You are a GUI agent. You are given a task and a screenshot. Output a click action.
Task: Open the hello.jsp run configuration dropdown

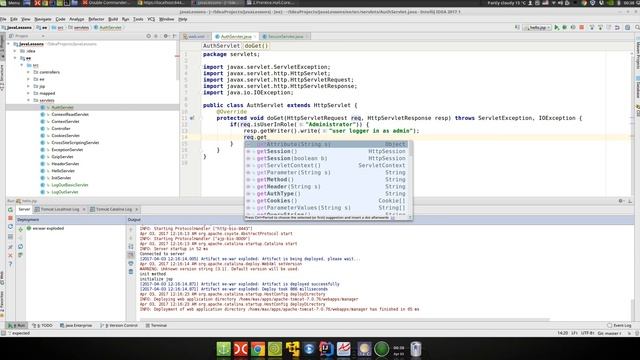tap(538, 28)
